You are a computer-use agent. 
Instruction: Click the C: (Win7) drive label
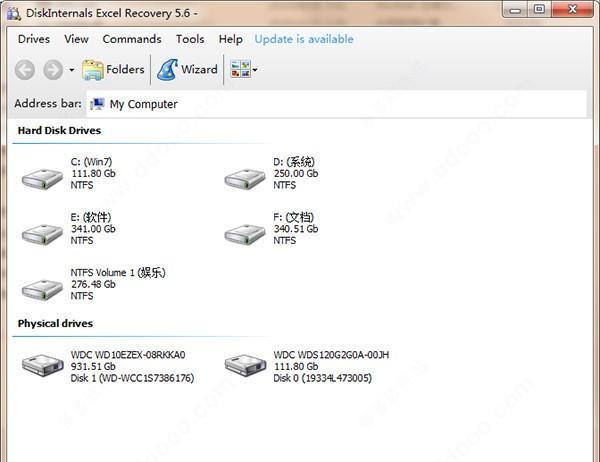pyautogui.click(x=91, y=162)
